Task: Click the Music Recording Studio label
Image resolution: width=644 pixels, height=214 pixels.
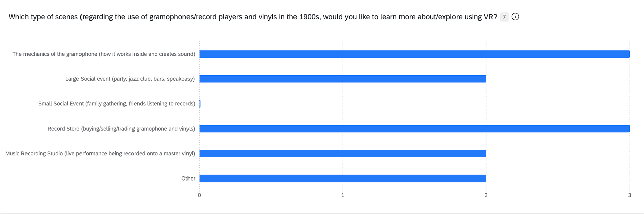Action: (x=100, y=154)
